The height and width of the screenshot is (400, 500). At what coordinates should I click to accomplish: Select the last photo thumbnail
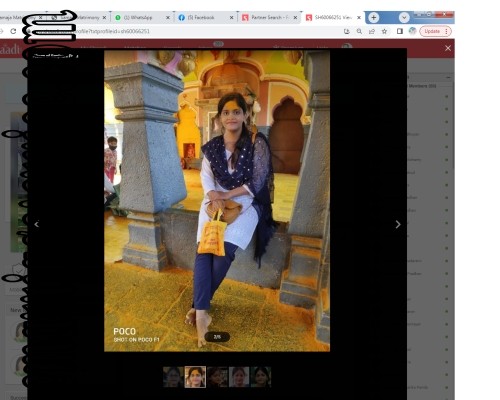261,377
